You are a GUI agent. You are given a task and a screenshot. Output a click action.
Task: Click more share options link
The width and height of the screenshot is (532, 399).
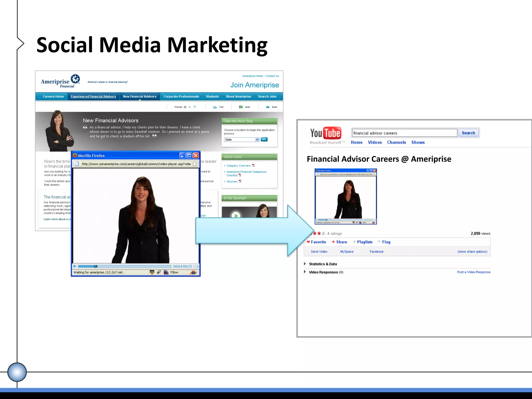coord(472,251)
